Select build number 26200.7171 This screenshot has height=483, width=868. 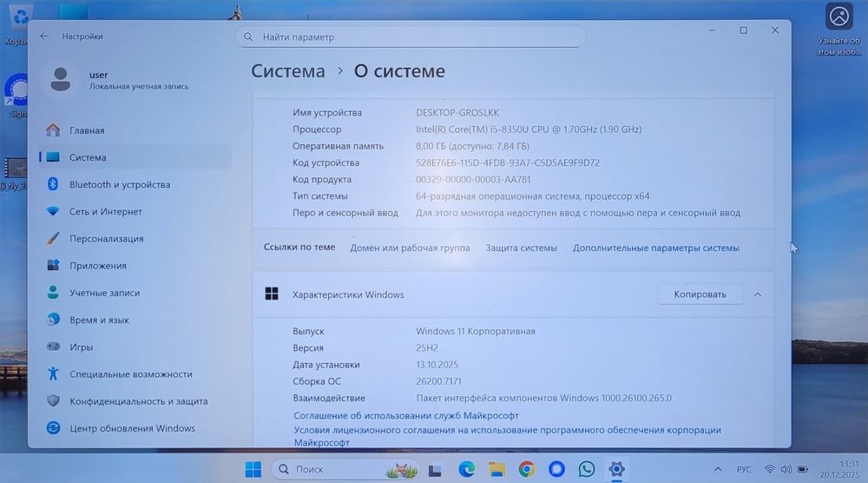coord(438,381)
